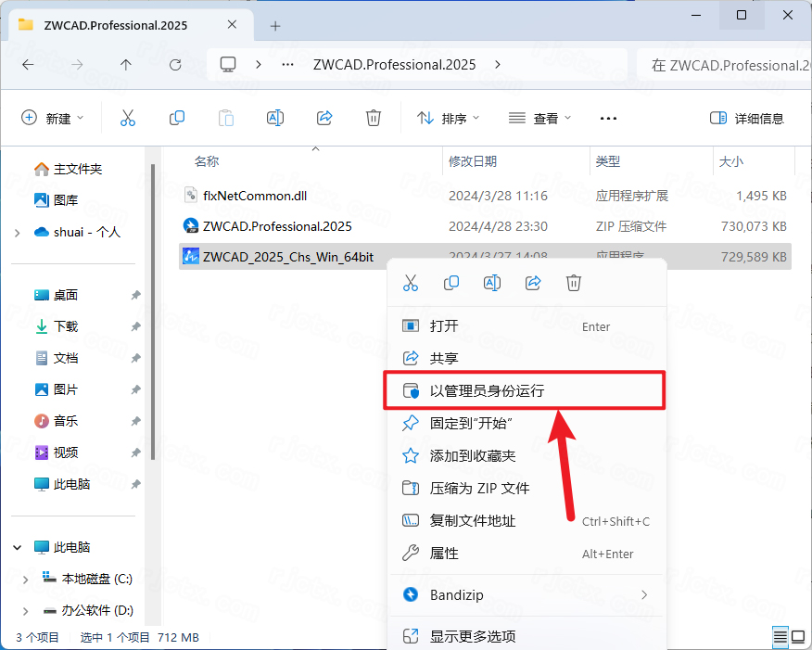Image resolution: width=812 pixels, height=650 pixels.
Task: Click the delete trash icon in context menu
Action: [574, 283]
